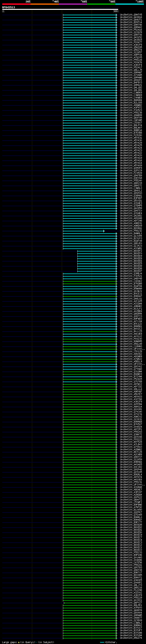Viewport: 146px width, 644px height.
Task: Choose the UniRef100_P30521 row label
Action: point(131,276)
